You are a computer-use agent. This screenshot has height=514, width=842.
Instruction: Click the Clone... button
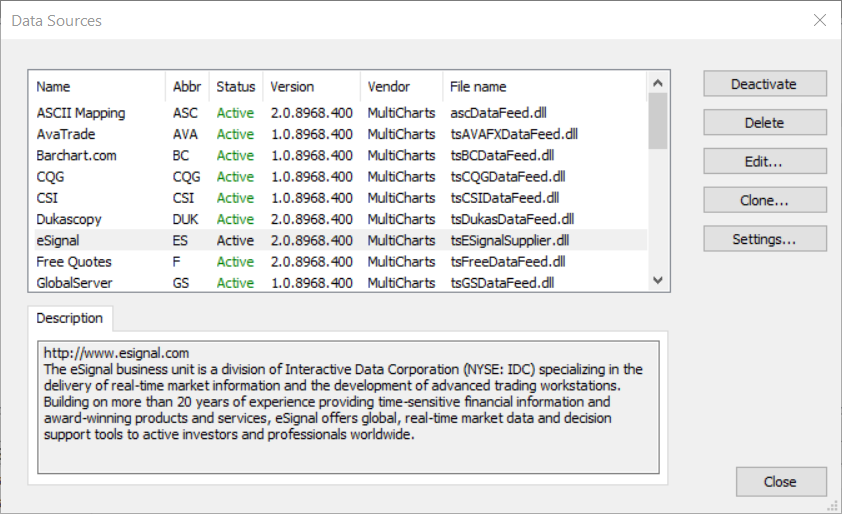point(765,200)
